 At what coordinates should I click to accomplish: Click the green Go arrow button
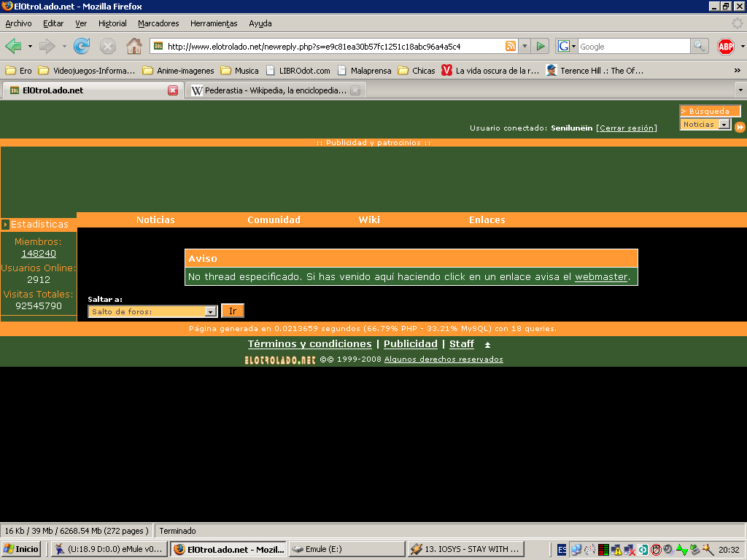(x=541, y=46)
